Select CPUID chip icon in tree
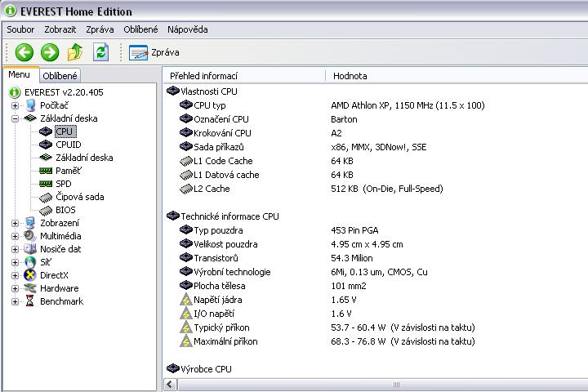588x392 pixels. pyautogui.click(x=46, y=145)
